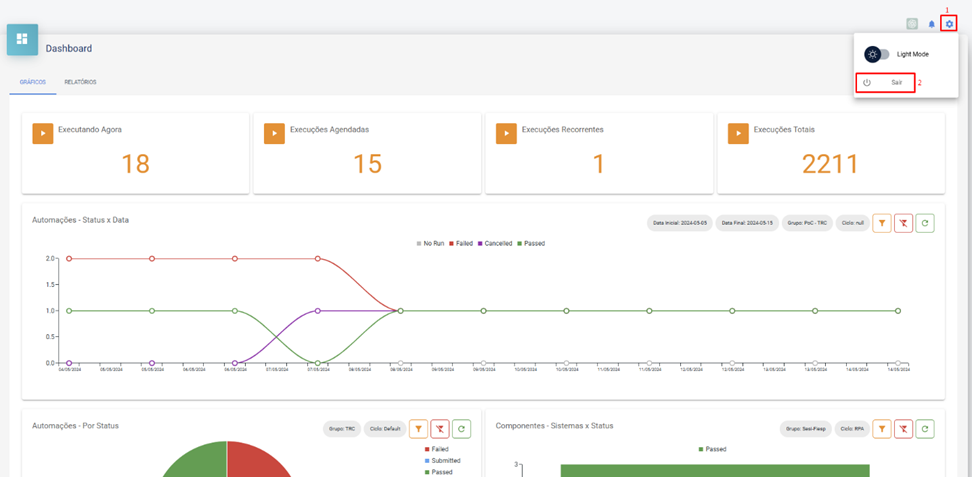
Task: Open the notifications bell
Action: pos(931,24)
